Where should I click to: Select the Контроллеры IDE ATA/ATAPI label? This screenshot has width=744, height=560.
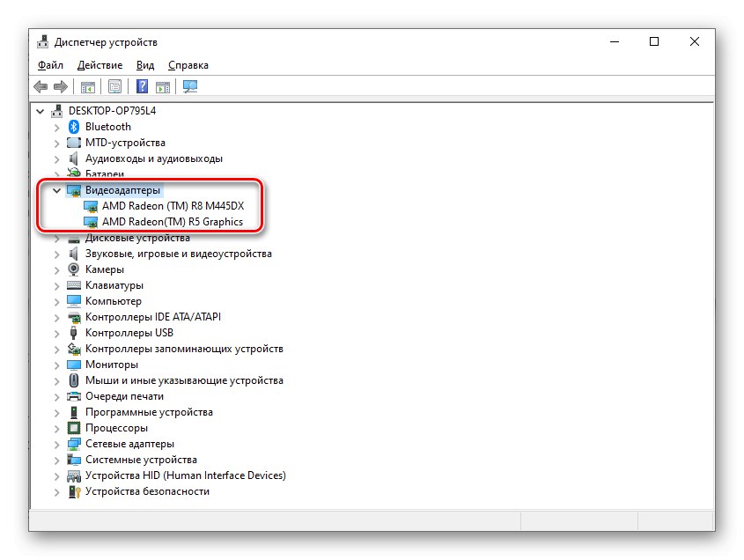153,317
